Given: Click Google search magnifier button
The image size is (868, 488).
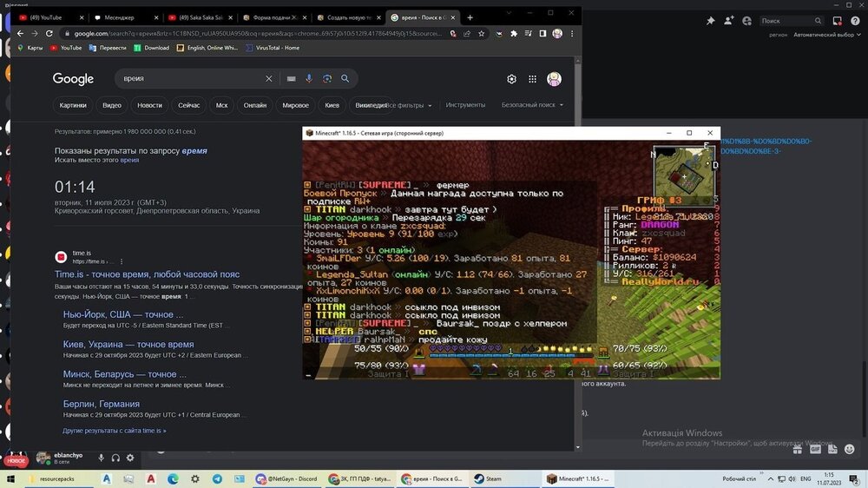Looking at the screenshot, I should click(345, 79).
